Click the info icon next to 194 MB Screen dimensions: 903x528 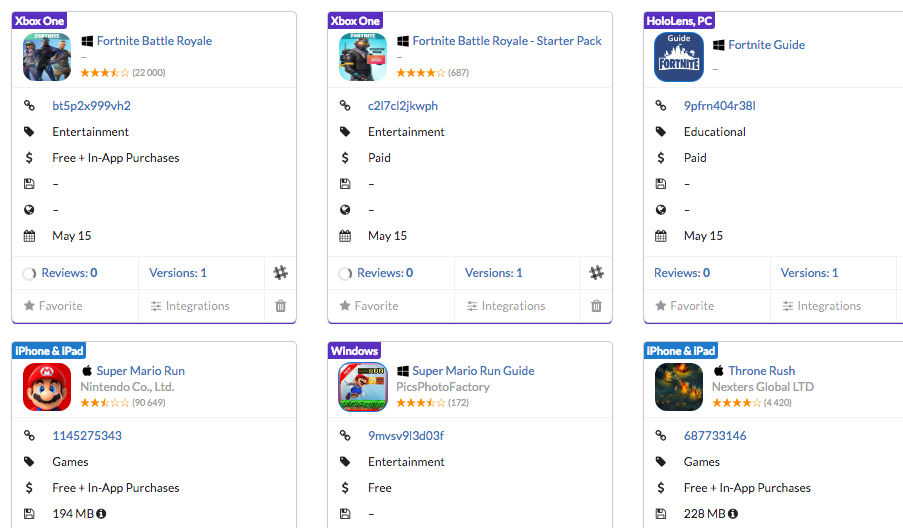(101, 514)
